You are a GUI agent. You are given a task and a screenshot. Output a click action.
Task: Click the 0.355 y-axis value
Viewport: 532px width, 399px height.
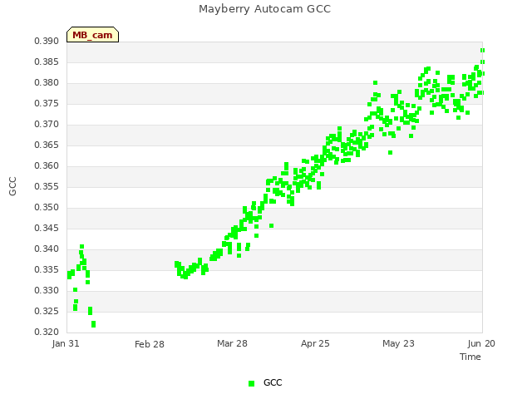47,186
